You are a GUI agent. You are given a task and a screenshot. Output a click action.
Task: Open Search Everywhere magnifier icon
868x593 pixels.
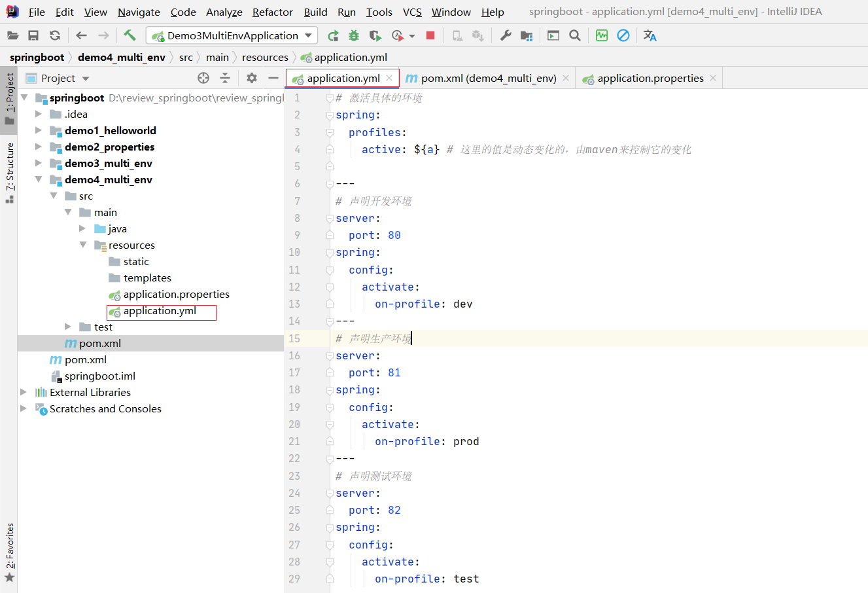tap(575, 35)
